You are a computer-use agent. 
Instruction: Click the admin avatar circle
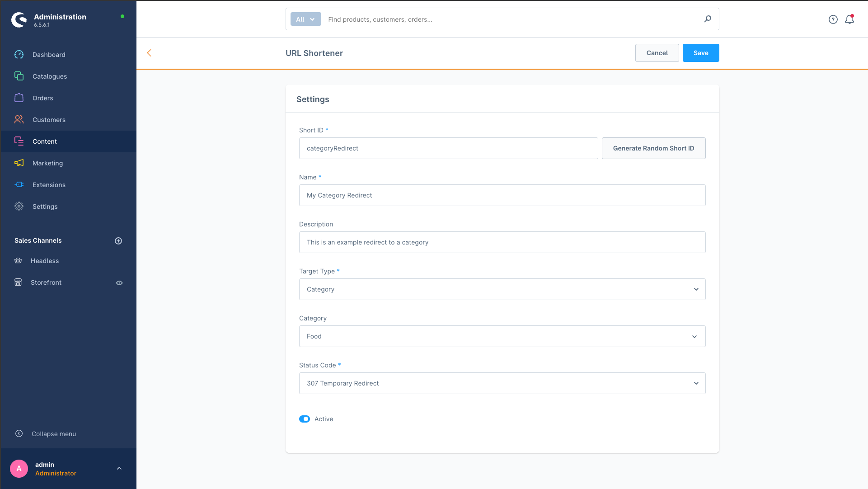click(19, 469)
